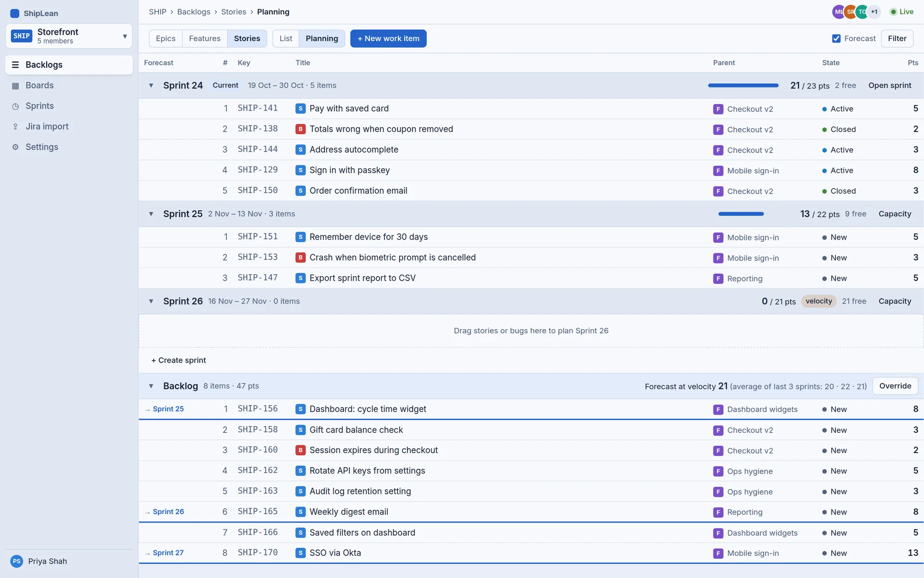Click the feature icon beside Reporting on SHIP-147
The image size is (924, 578).
point(718,278)
